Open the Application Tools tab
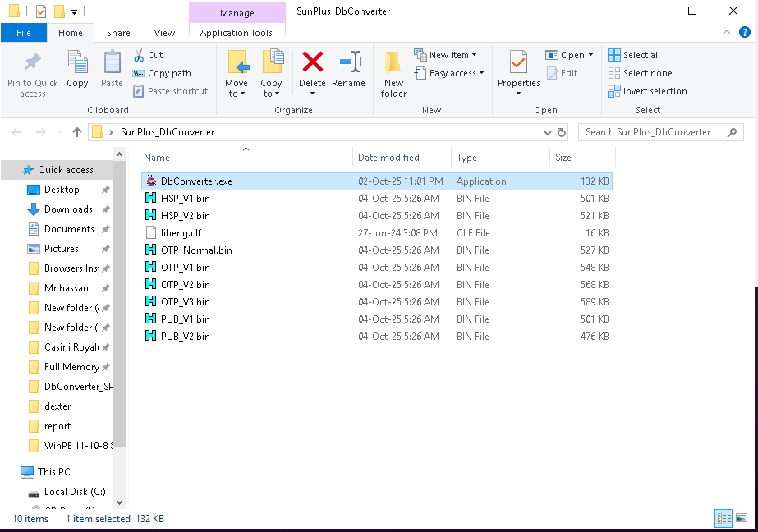Image resolution: width=758 pixels, height=532 pixels. [237, 33]
